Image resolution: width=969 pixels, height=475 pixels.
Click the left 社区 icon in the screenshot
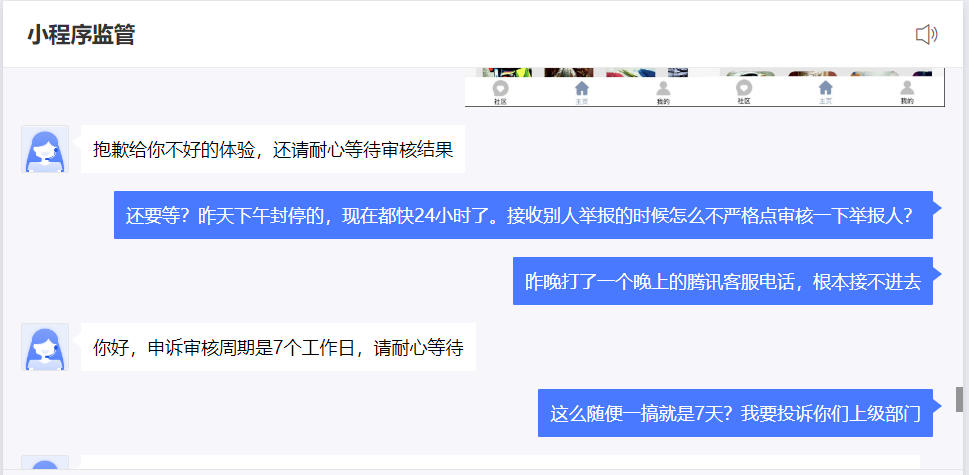(x=501, y=92)
